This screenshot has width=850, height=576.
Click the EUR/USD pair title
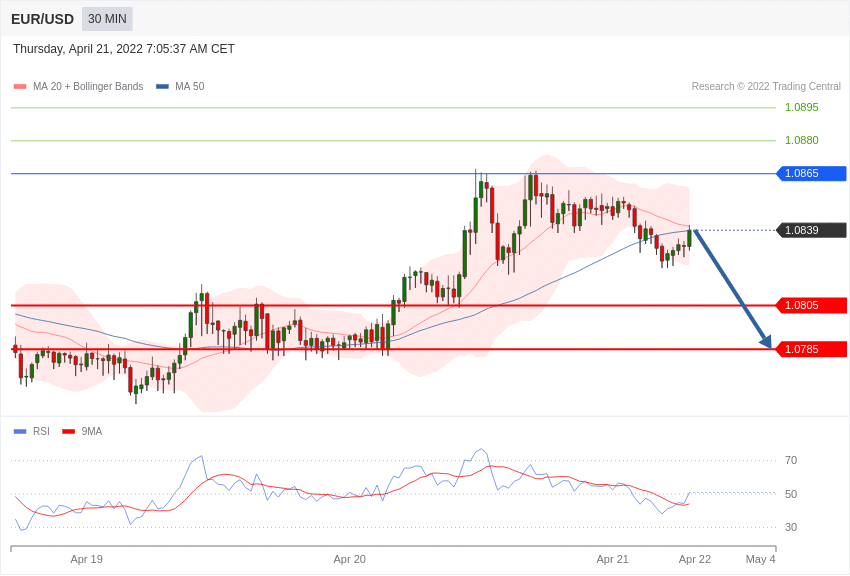click(42, 20)
